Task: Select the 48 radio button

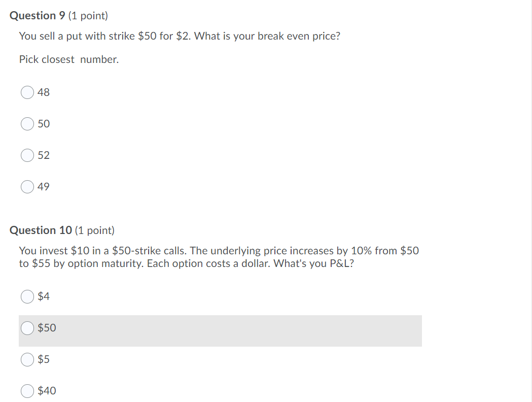Action: tap(27, 92)
